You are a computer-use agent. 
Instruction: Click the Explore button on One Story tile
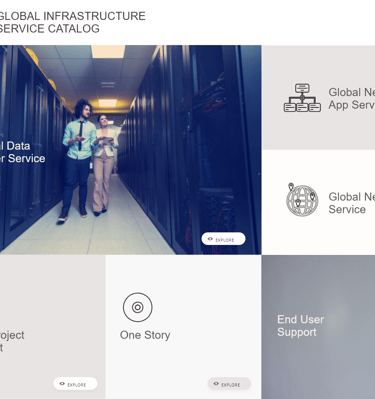click(x=229, y=384)
